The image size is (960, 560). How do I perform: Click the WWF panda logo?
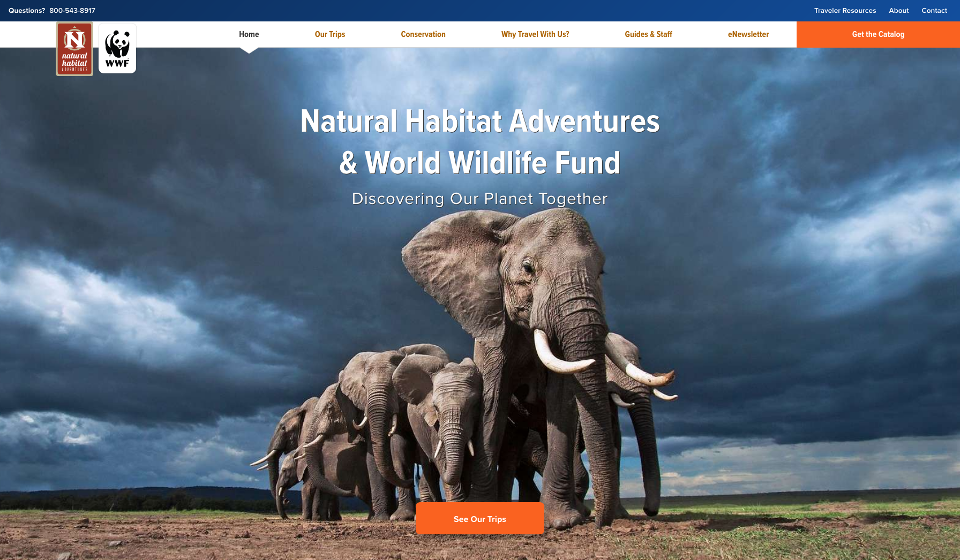tap(117, 48)
